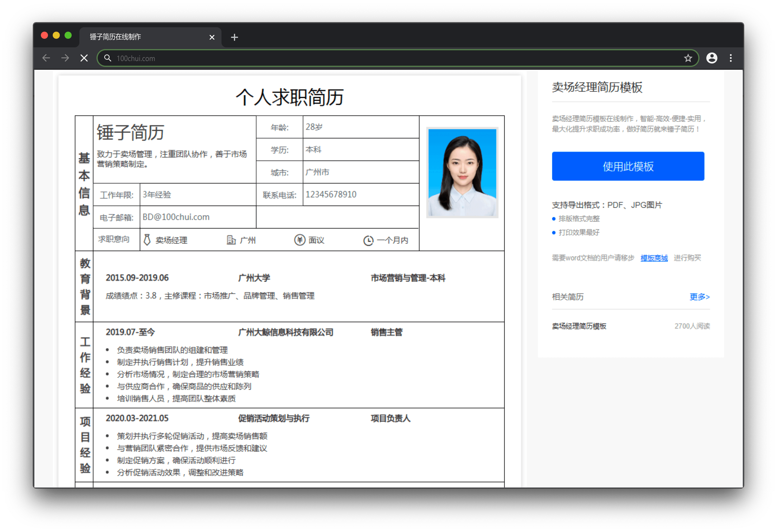Image resolution: width=777 pixels, height=532 pixels.
Task: Click the bullet 培训销售人员，提高团队整体素质
Action: (176, 398)
